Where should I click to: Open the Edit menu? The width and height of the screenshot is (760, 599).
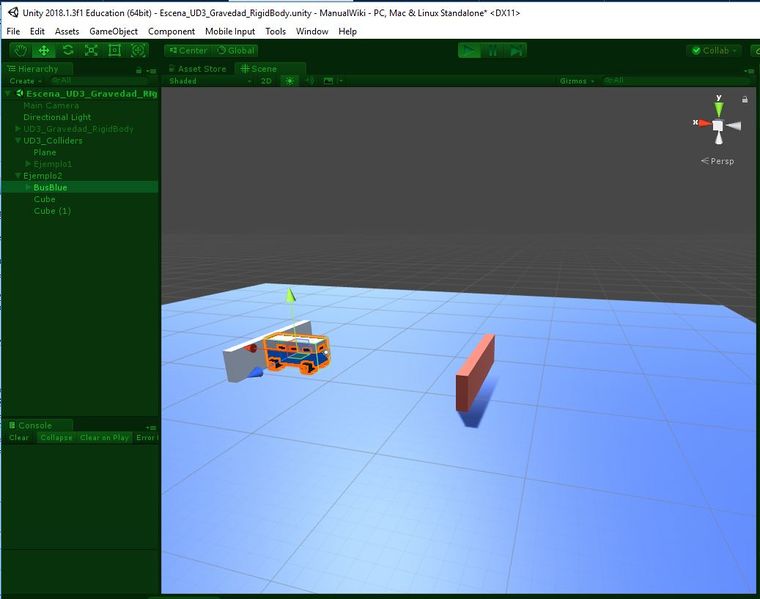click(37, 32)
